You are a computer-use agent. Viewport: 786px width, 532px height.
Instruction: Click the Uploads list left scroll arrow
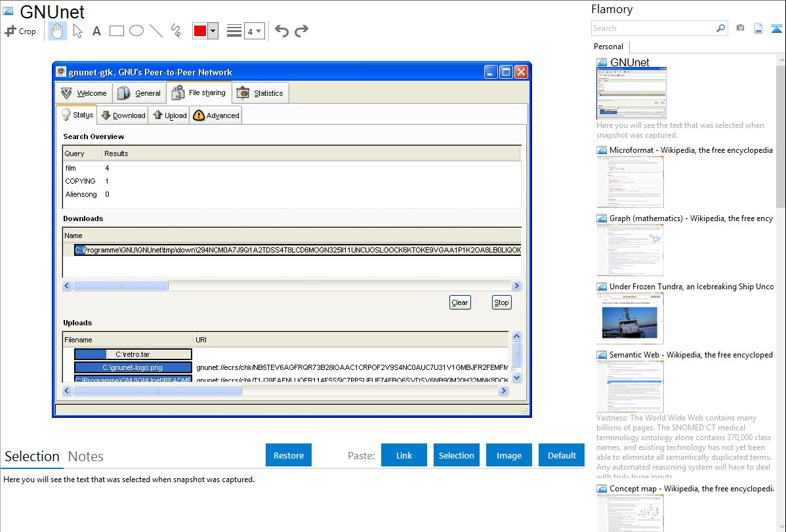tap(67, 390)
